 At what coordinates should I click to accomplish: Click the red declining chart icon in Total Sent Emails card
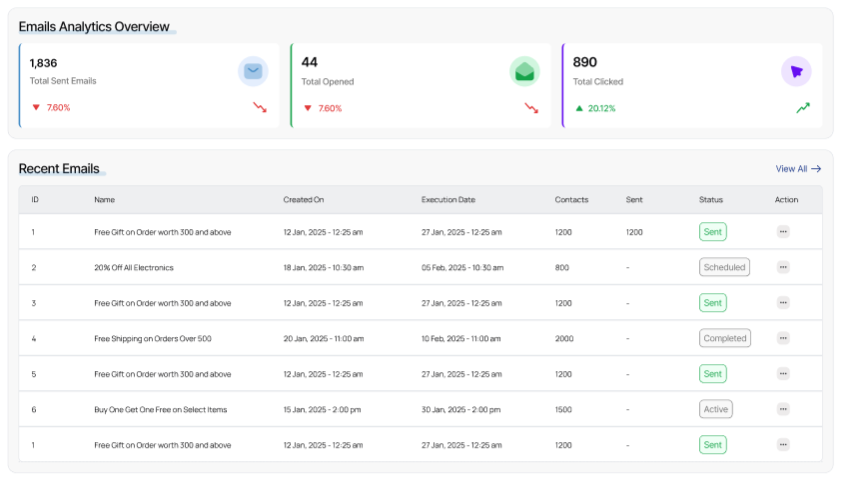tap(260, 108)
